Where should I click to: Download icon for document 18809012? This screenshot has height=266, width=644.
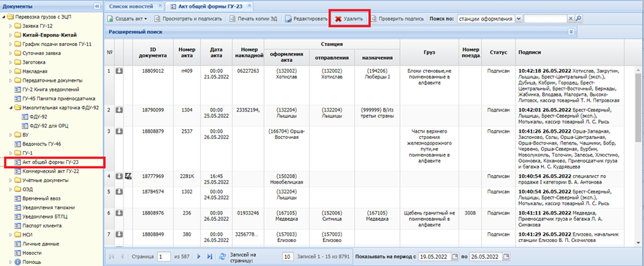[x=119, y=71]
